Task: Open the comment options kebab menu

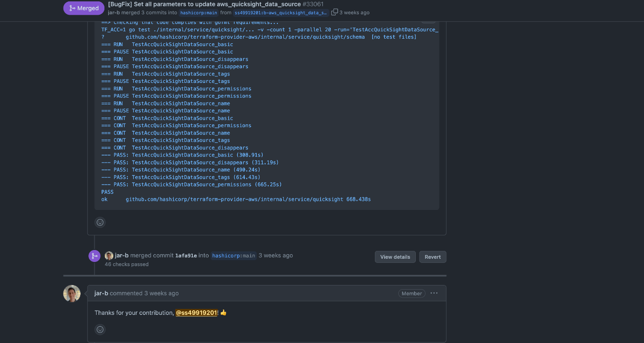Action: [x=434, y=293]
